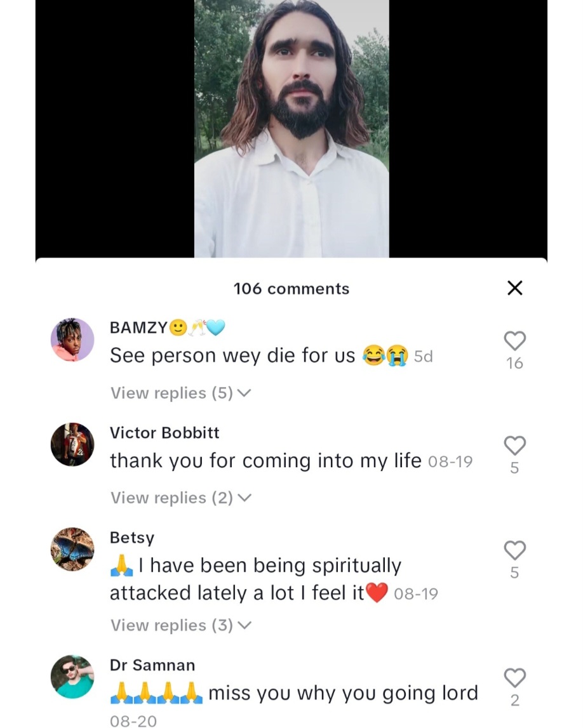Like Dr Samnan's comment
The height and width of the screenshot is (728, 583).
click(515, 678)
